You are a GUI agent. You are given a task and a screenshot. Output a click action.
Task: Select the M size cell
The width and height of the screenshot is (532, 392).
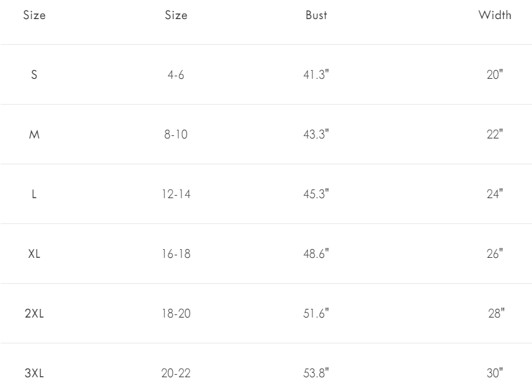coord(34,134)
